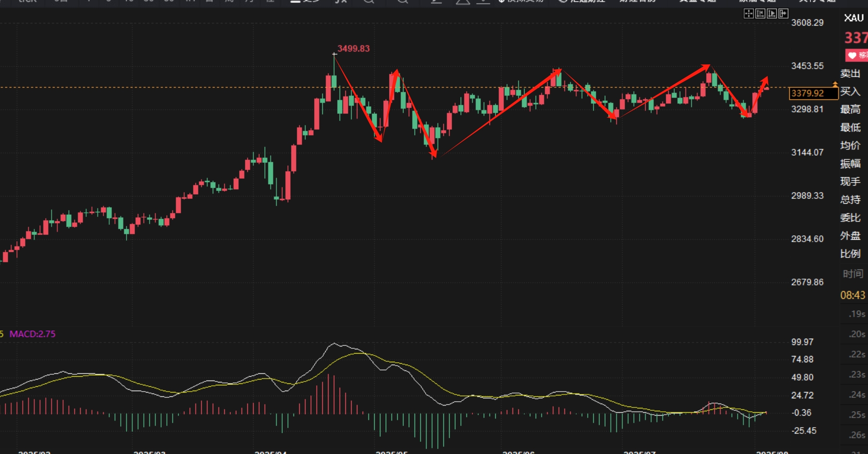Click the 卖出 sell label
The height and width of the screenshot is (454, 868).
point(850,74)
